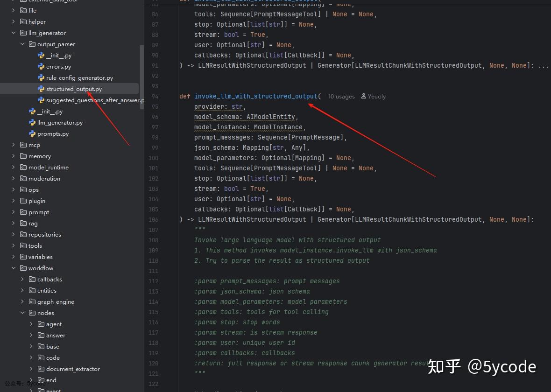The height and width of the screenshot is (392, 551).
Task: Click the folder icon of the helper package
Action: (x=23, y=22)
